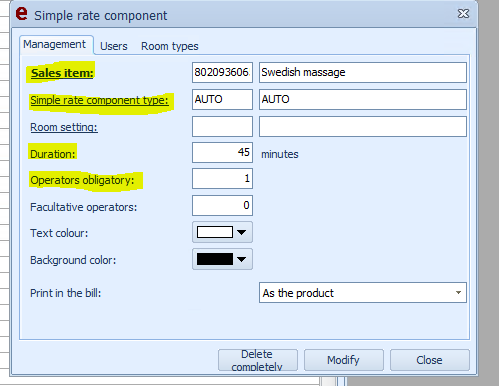The height and width of the screenshot is (386, 499).
Task: Expand the Background color dropdown arrow
Action: click(x=242, y=259)
